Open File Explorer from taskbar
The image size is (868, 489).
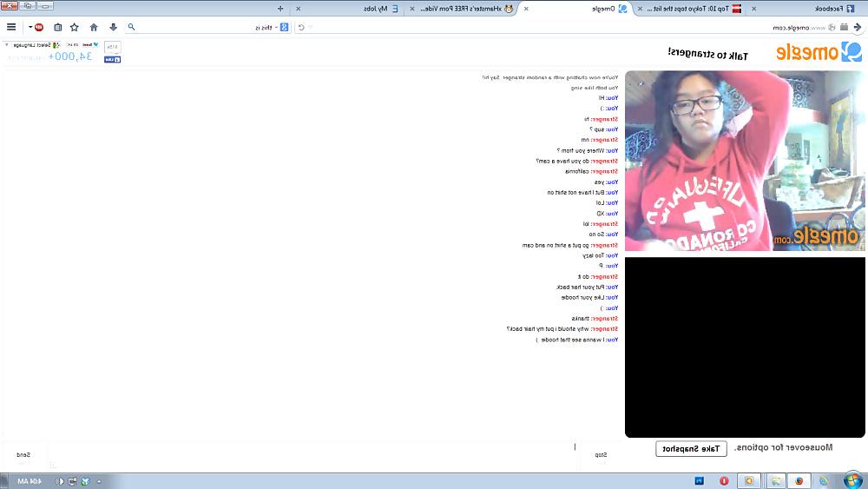[x=775, y=480]
